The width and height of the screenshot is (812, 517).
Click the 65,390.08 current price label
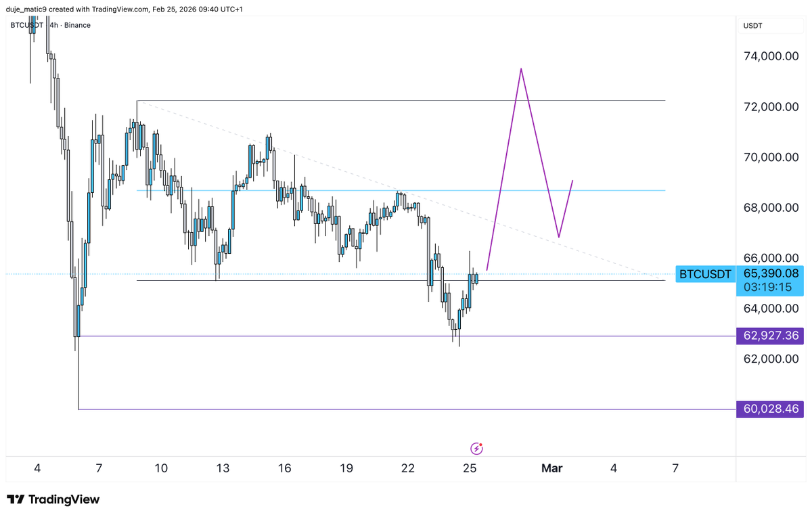771,273
